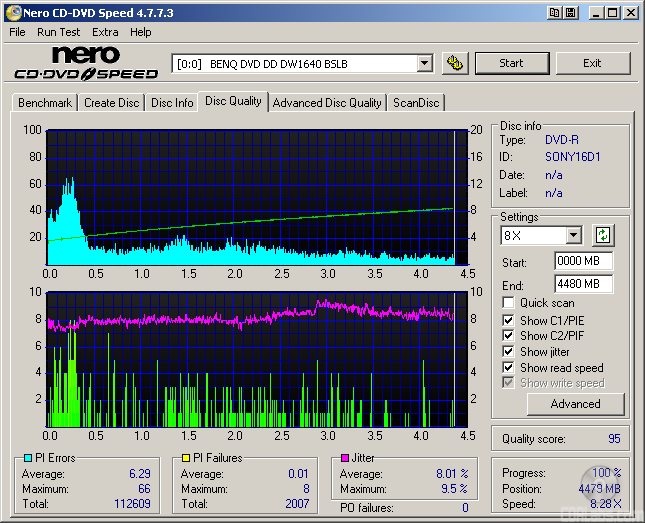Enable the Quick scan checkbox

tap(510, 303)
